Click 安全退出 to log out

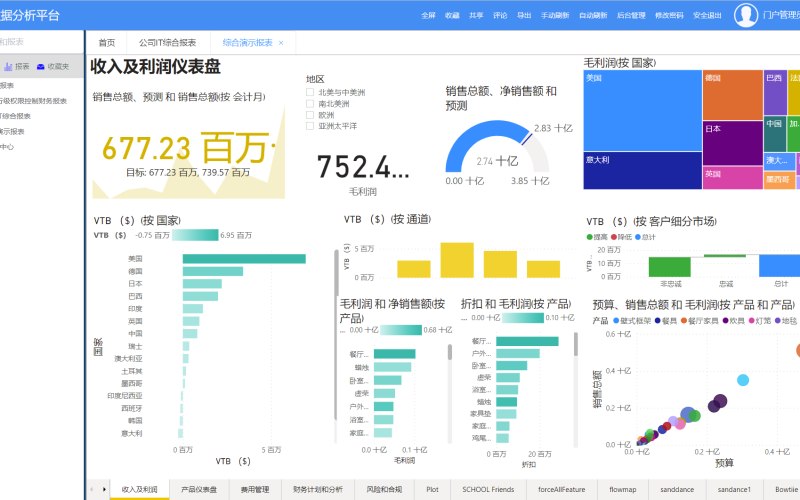pos(707,15)
